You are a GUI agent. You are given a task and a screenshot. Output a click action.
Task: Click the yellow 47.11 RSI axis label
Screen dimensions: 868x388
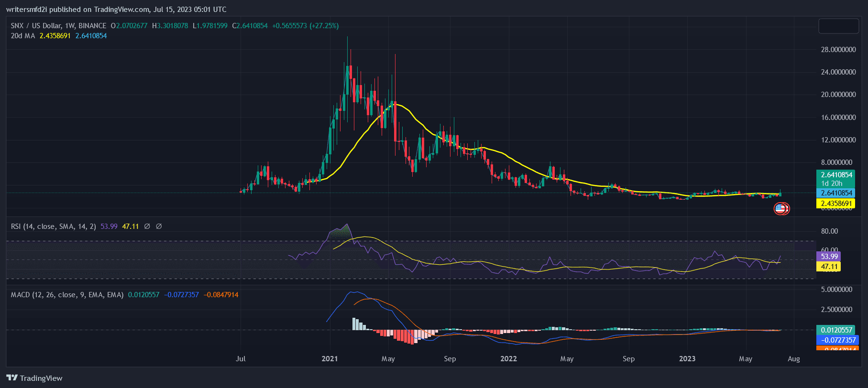click(x=829, y=267)
